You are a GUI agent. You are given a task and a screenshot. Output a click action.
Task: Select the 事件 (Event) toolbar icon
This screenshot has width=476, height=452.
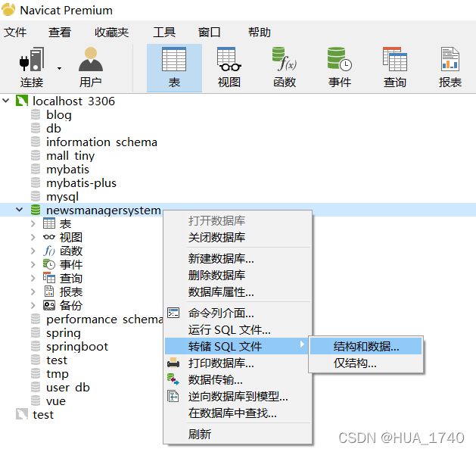pyautogui.click(x=340, y=67)
